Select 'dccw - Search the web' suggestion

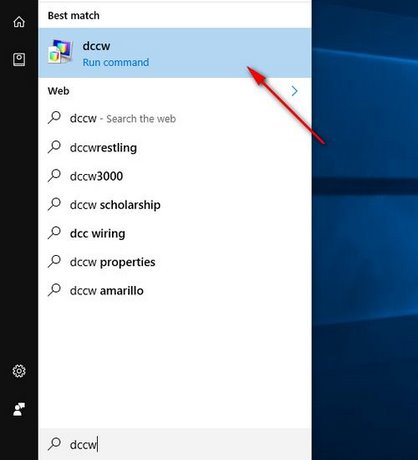(175, 118)
